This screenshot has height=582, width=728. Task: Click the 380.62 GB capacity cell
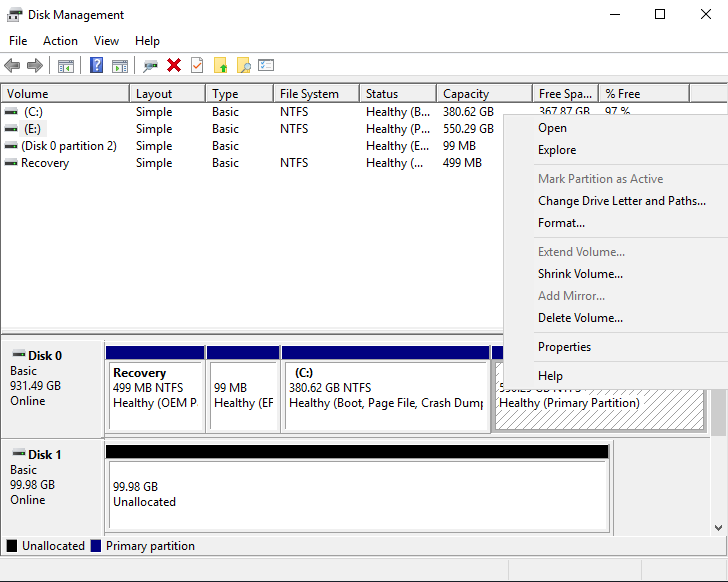[x=468, y=112]
